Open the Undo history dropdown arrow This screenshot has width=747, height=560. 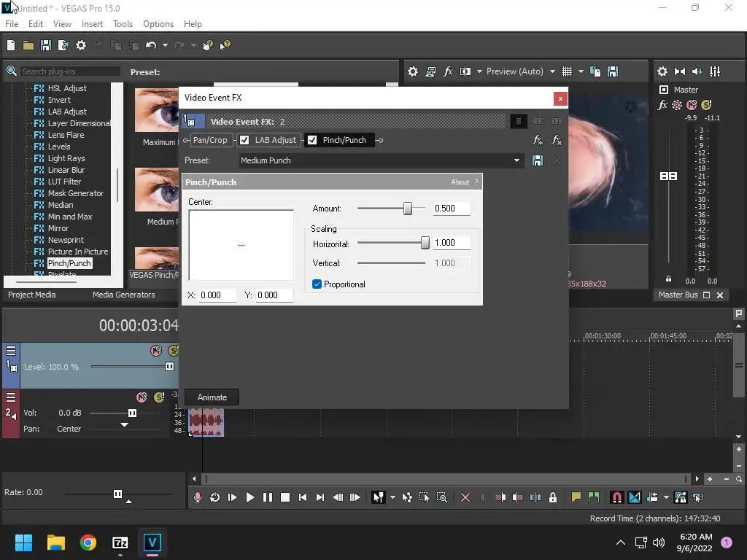(x=165, y=45)
